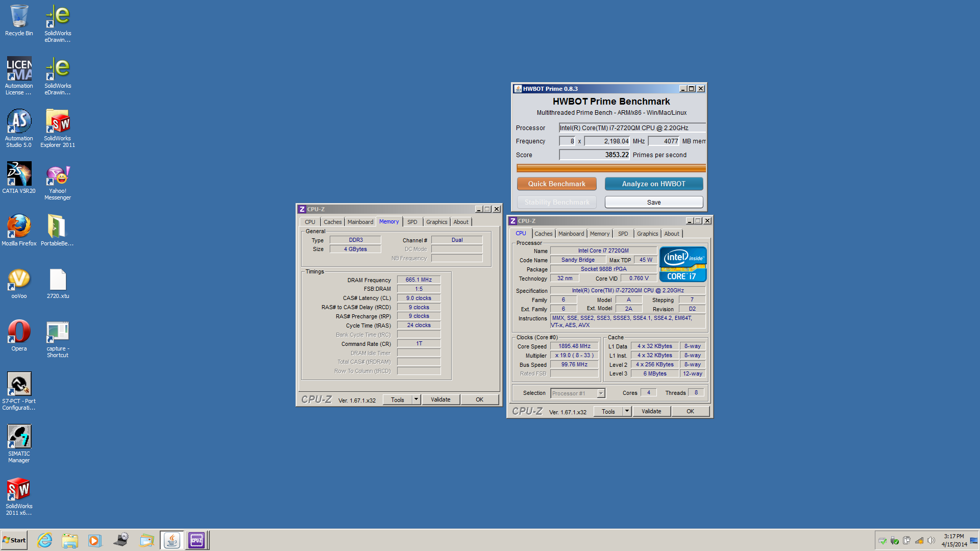Screen dimensions: 980x551
Task: Open Caches tab in Memory CPU-Z window
Action: coord(332,222)
